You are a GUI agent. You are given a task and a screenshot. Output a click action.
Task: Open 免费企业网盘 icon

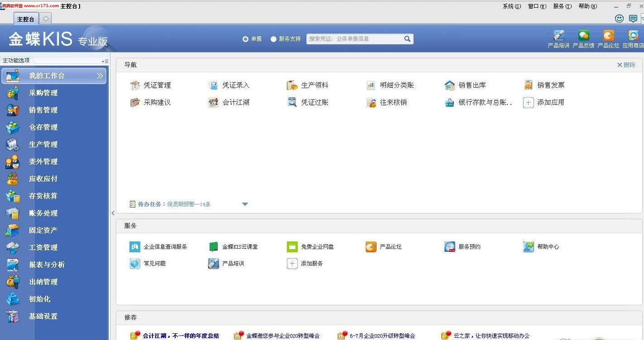click(x=292, y=247)
